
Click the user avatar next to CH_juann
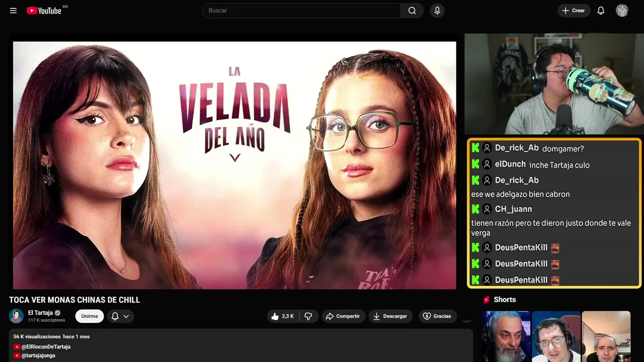pyautogui.click(x=487, y=209)
